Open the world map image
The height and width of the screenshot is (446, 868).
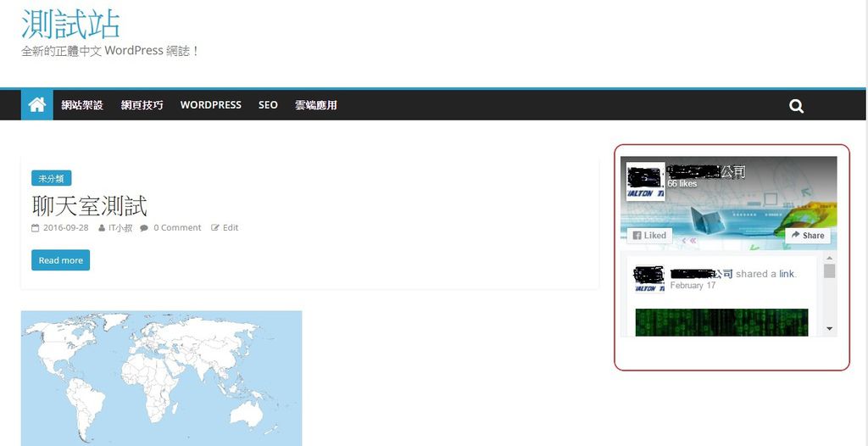tap(162, 378)
